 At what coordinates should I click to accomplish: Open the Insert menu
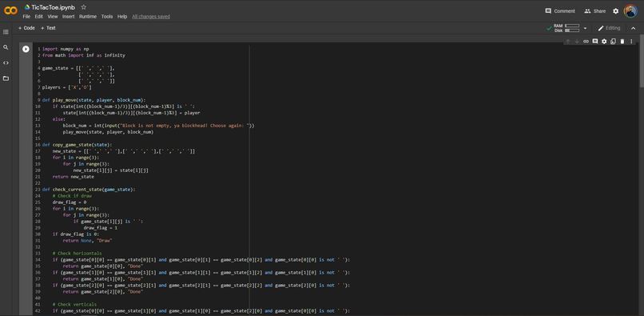click(x=69, y=17)
